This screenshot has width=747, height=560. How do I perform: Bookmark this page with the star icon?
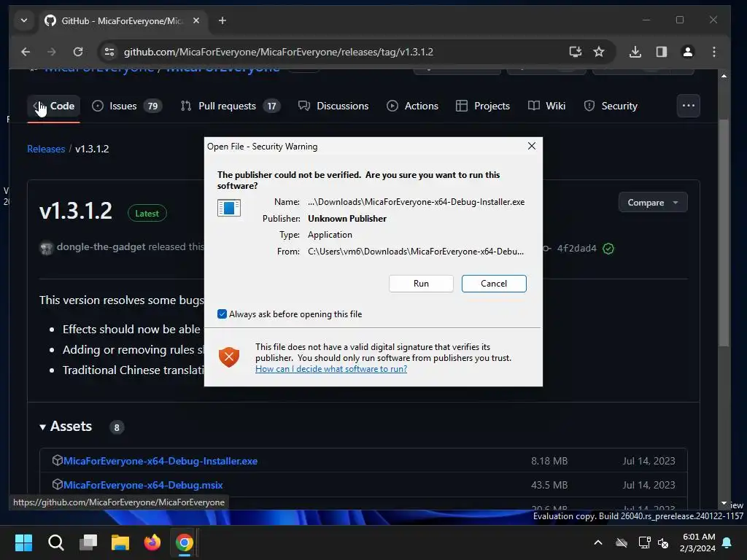click(x=599, y=52)
